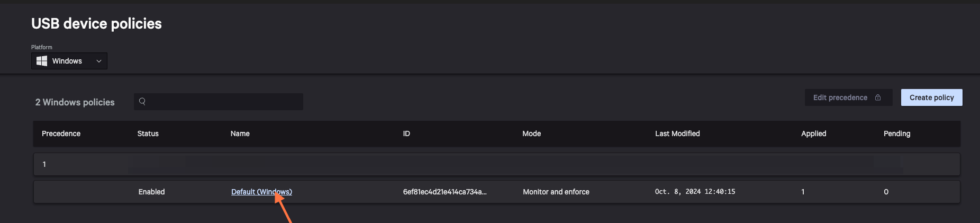Expand the Platform dropdown chevron

[99, 61]
